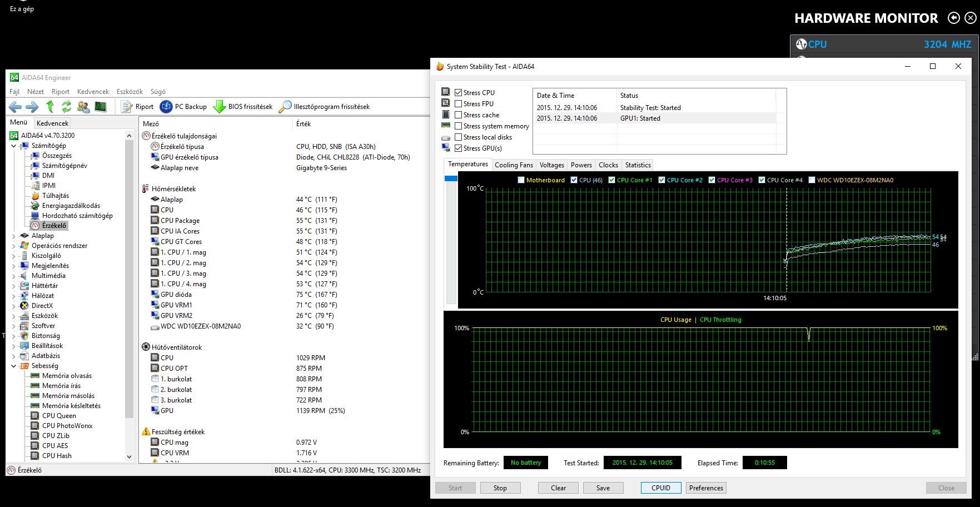Viewport: 980px width, 507px height.
Task: Expand the Kiszolgáló tree node
Action: pyautogui.click(x=14, y=256)
